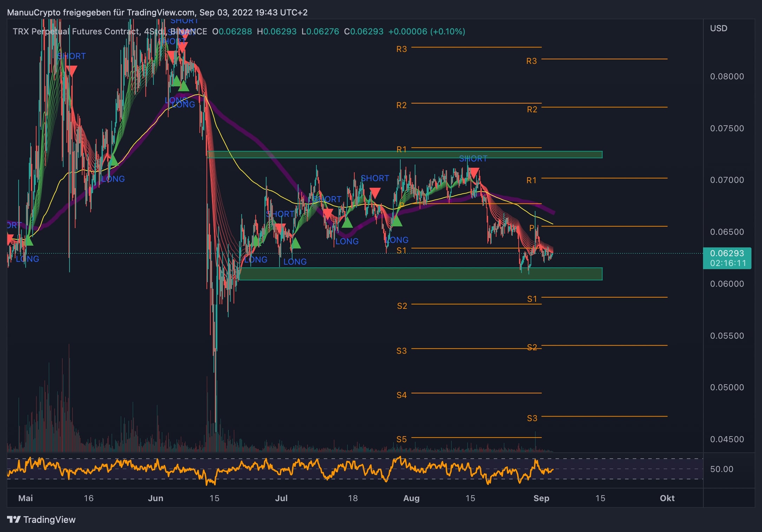762x532 pixels.
Task: Click the BINANCE exchange name
Action: 189,31
